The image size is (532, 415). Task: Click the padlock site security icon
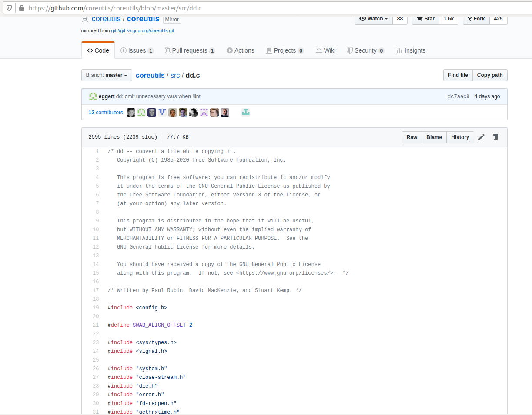click(21, 8)
